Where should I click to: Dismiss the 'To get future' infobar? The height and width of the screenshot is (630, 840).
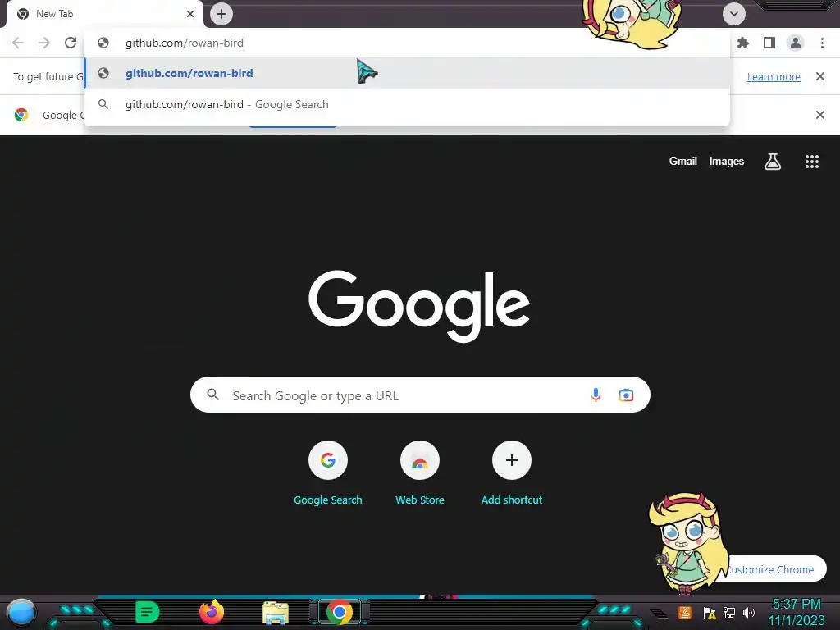819,76
